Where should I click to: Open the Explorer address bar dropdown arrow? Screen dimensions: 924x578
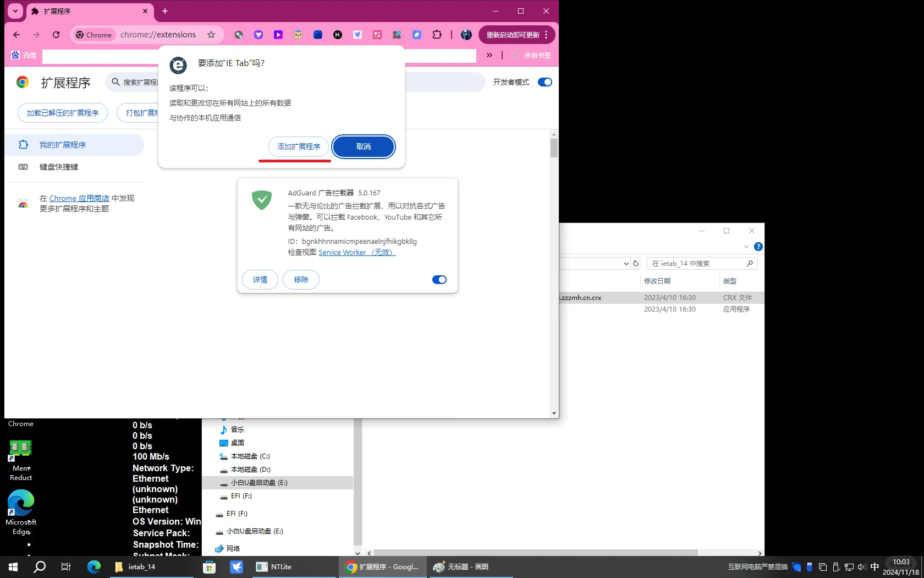coord(626,264)
